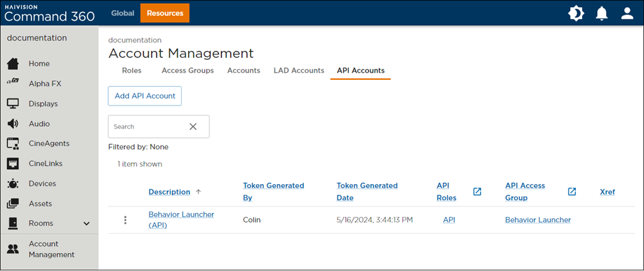
Task: Click the Home icon in sidebar
Action: point(13,64)
